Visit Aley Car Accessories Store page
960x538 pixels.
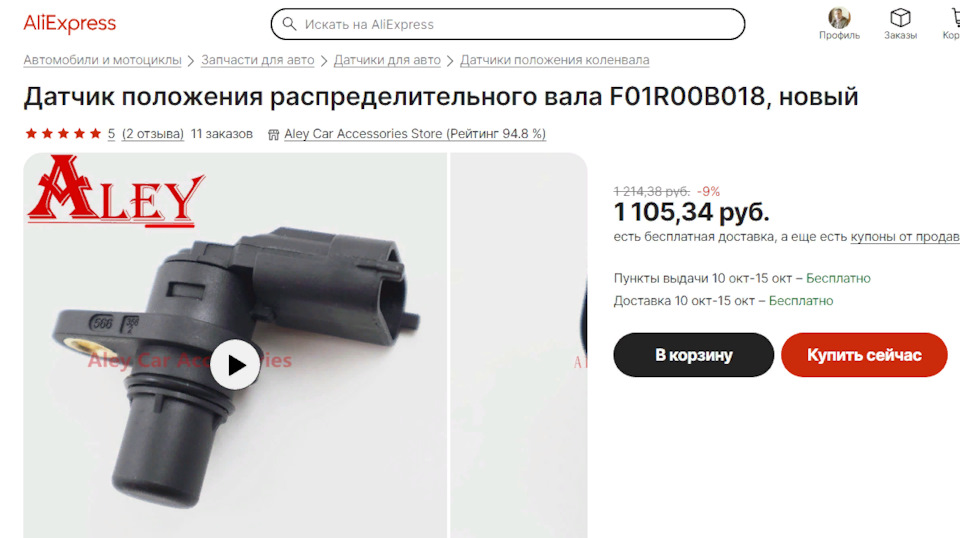(414, 133)
